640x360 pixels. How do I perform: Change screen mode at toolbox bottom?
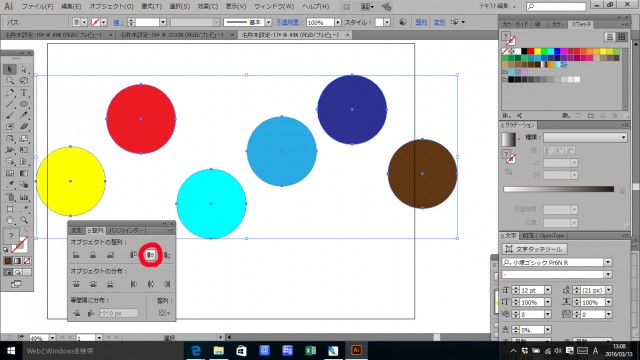point(16,284)
